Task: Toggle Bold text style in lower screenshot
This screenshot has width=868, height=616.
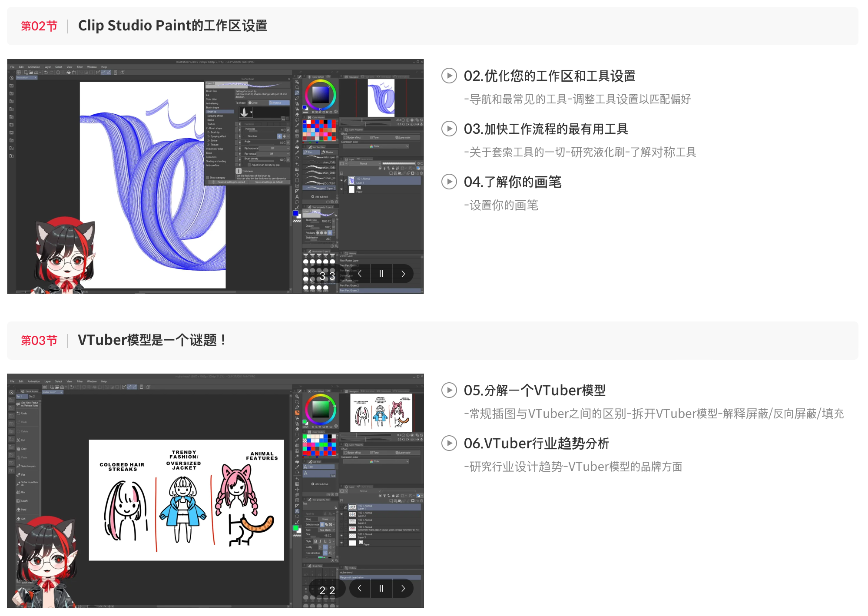Action: [316, 541]
